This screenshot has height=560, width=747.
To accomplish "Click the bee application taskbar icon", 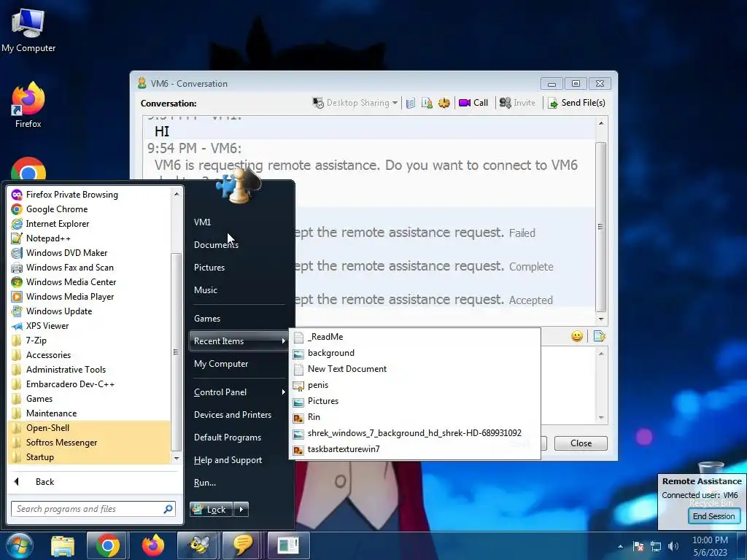I will 198,545.
